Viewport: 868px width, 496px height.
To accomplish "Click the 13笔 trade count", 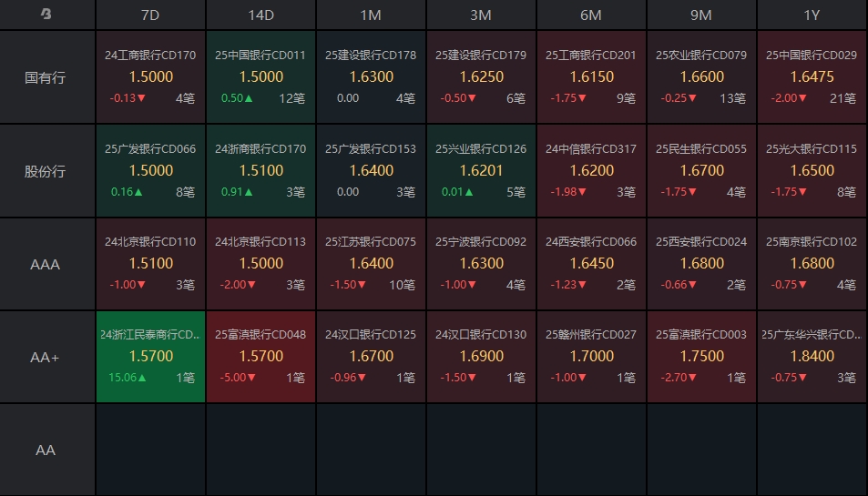I will click(732, 98).
